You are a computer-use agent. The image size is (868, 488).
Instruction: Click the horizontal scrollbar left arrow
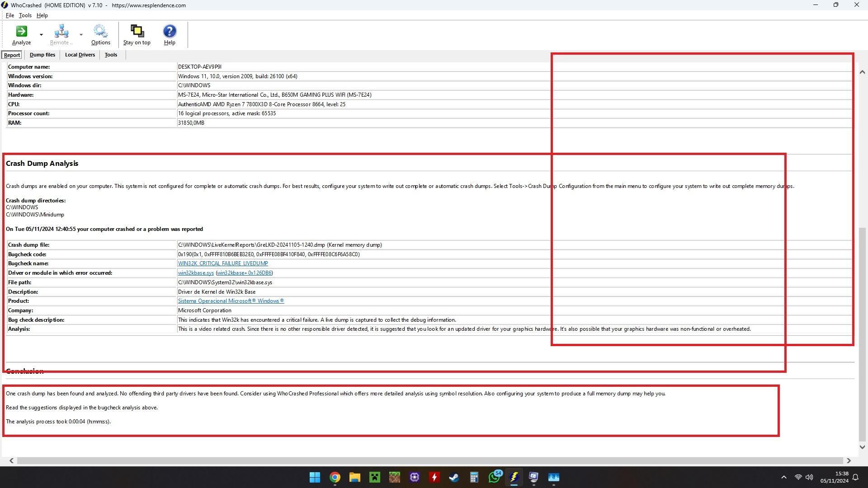click(x=12, y=460)
